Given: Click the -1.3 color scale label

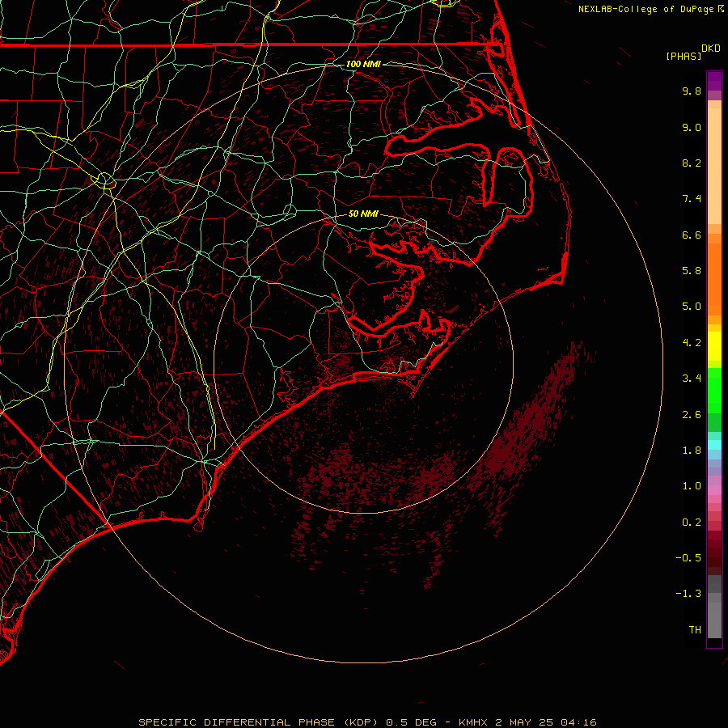Looking at the screenshot, I should (688, 594).
